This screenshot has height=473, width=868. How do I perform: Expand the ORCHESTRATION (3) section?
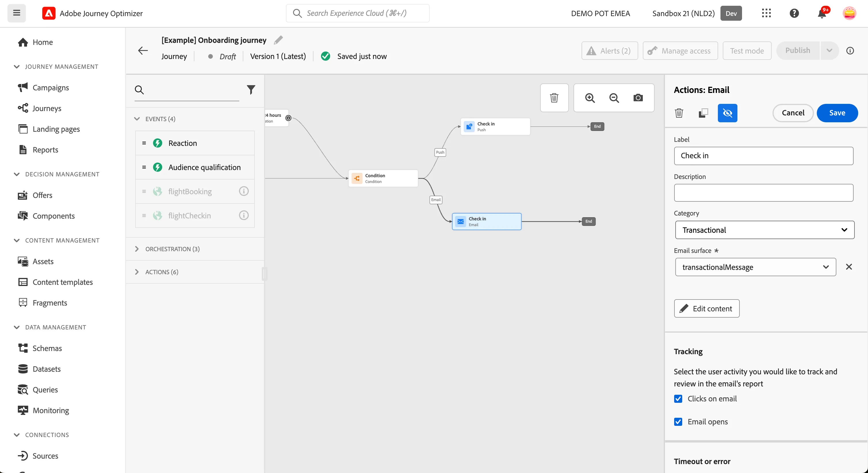[137, 249]
